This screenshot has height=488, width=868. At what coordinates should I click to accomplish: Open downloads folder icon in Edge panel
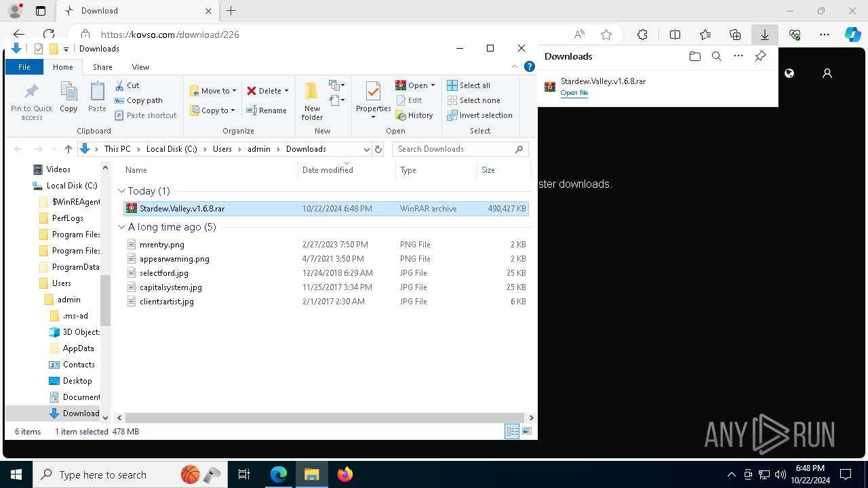(694, 56)
